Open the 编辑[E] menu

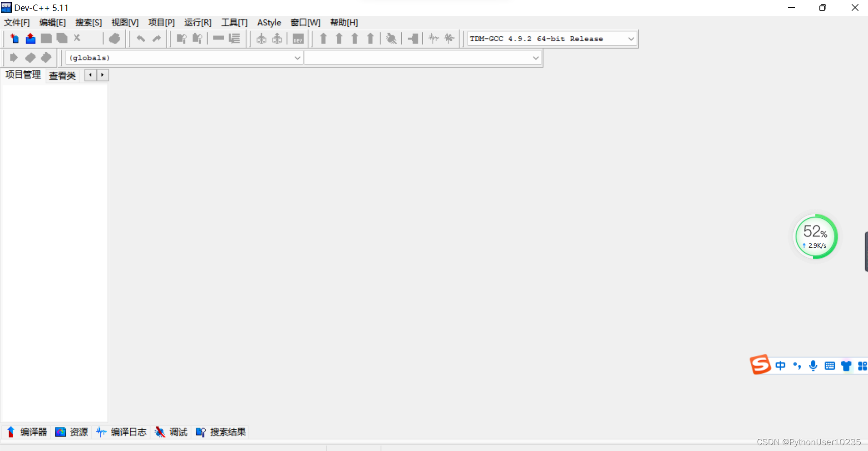click(53, 23)
